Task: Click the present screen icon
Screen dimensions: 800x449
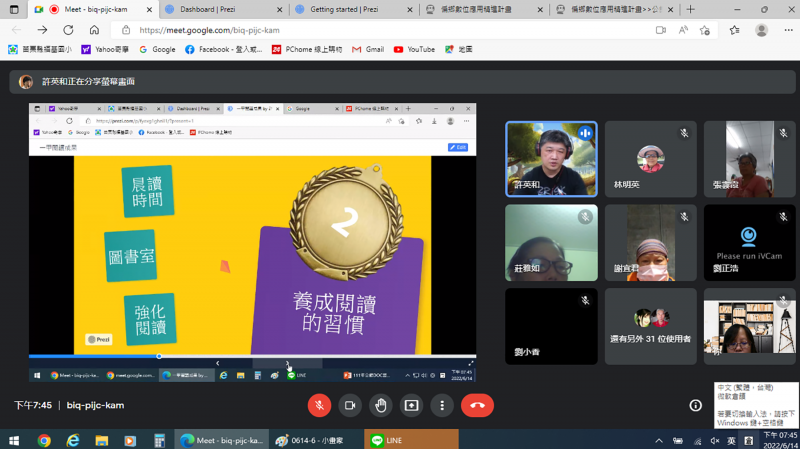Action: (x=411, y=405)
